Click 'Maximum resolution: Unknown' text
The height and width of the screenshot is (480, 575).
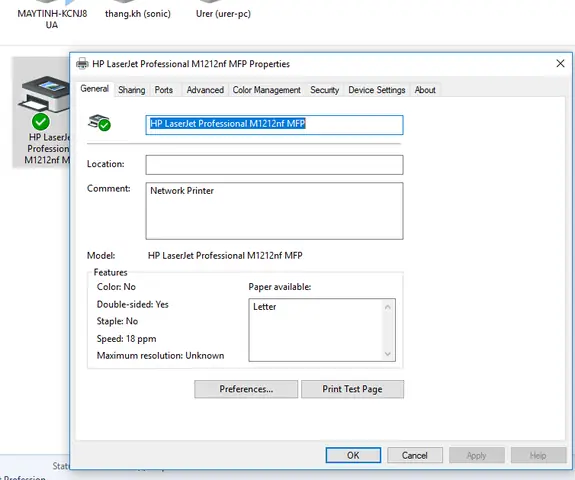[x=160, y=356]
